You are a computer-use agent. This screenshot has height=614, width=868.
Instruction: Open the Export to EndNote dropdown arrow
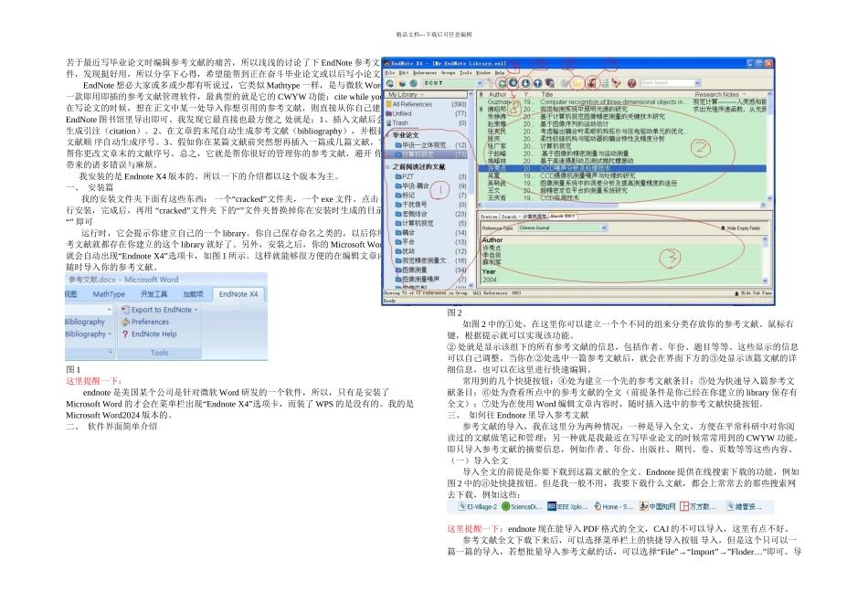coord(196,310)
